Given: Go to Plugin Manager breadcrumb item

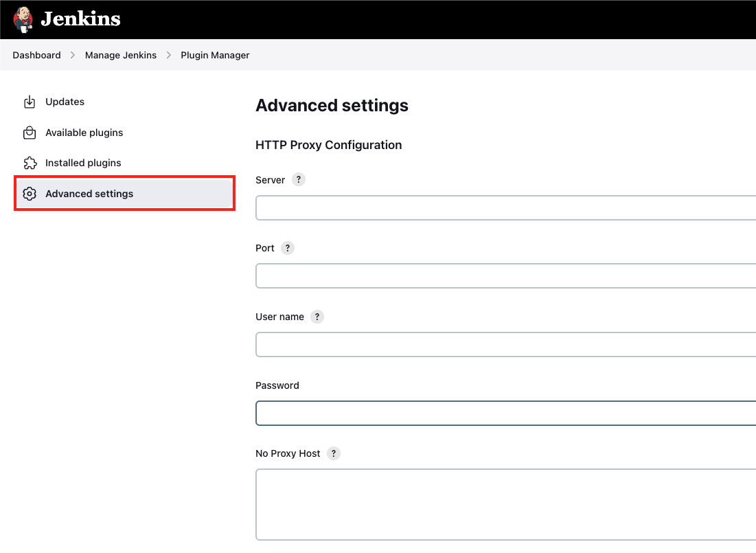Looking at the screenshot, I should [215, 55].
